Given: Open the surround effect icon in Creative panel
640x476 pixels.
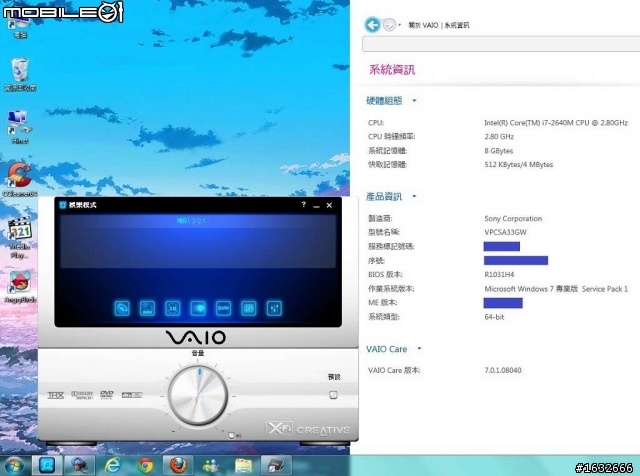Looking at the screenshot, I should tap(122, 308).
